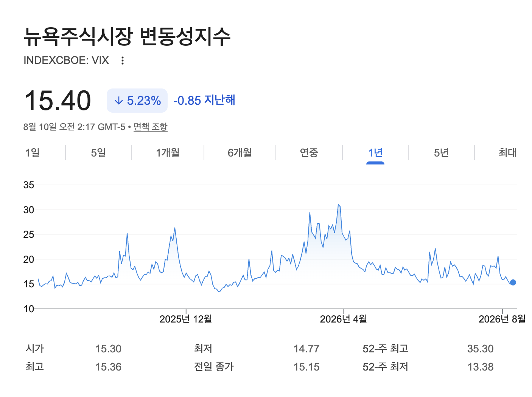Click the 최저 value 14.77
The width and height of the screenshot is (532, 397).
tap(306, 349)
